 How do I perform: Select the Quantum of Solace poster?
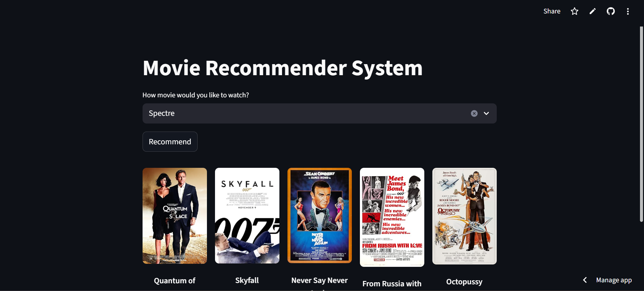coord(175,216)
